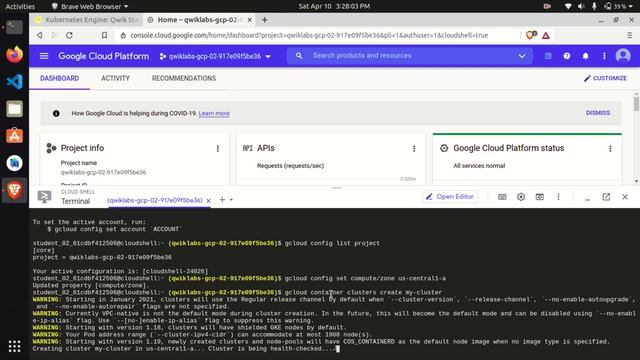Bookmark this page in Brave
Screen dimensions: 640x360
point(104,35)
